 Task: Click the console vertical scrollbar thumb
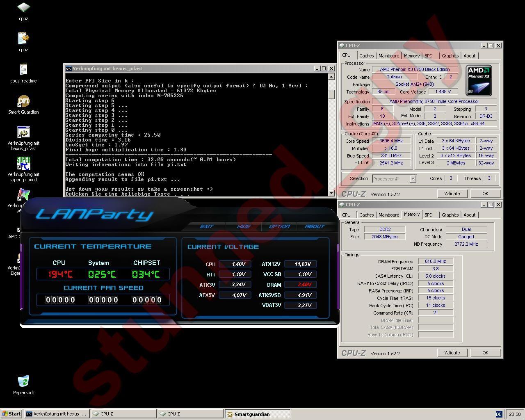coord(331,94)
